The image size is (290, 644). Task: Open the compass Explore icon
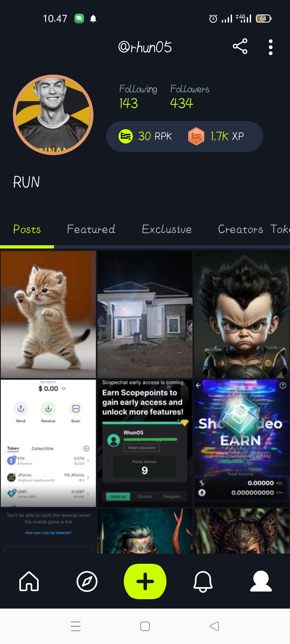point(87,581)
